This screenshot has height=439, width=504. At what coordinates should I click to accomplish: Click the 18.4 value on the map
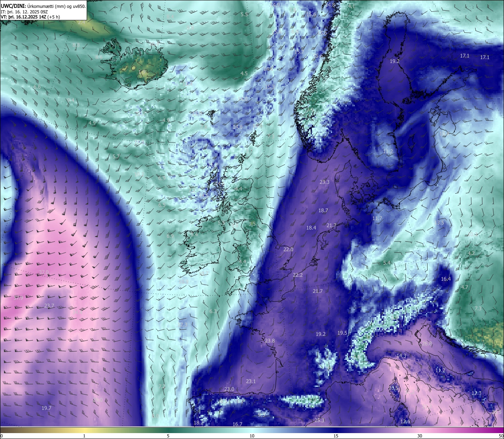(x=311, y=228)
